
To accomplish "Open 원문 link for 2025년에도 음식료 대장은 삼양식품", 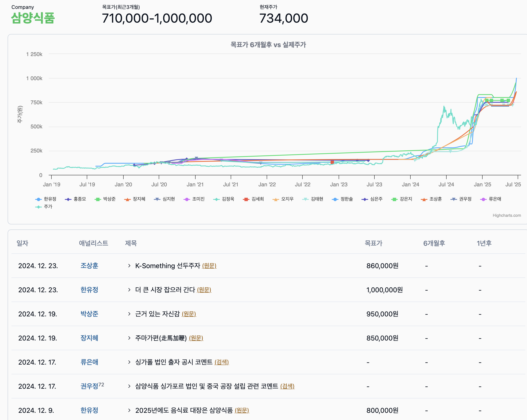I will (x=242, y=410).
